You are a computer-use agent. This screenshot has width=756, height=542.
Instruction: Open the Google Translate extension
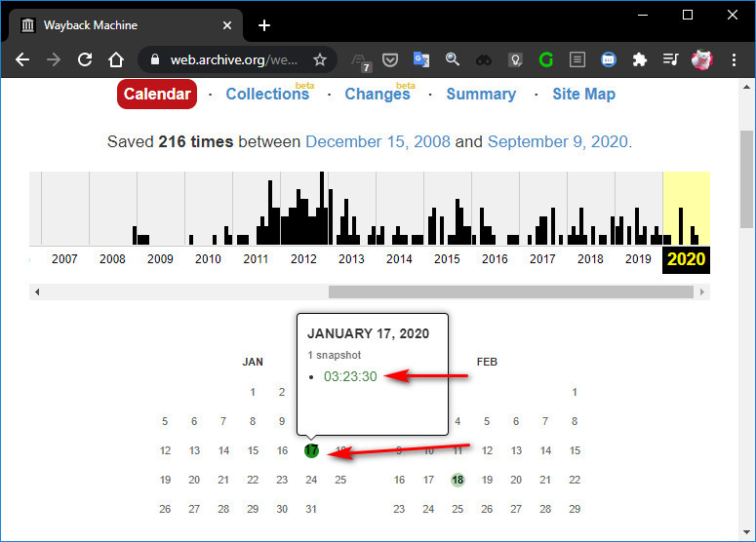[x=421, y=59]
